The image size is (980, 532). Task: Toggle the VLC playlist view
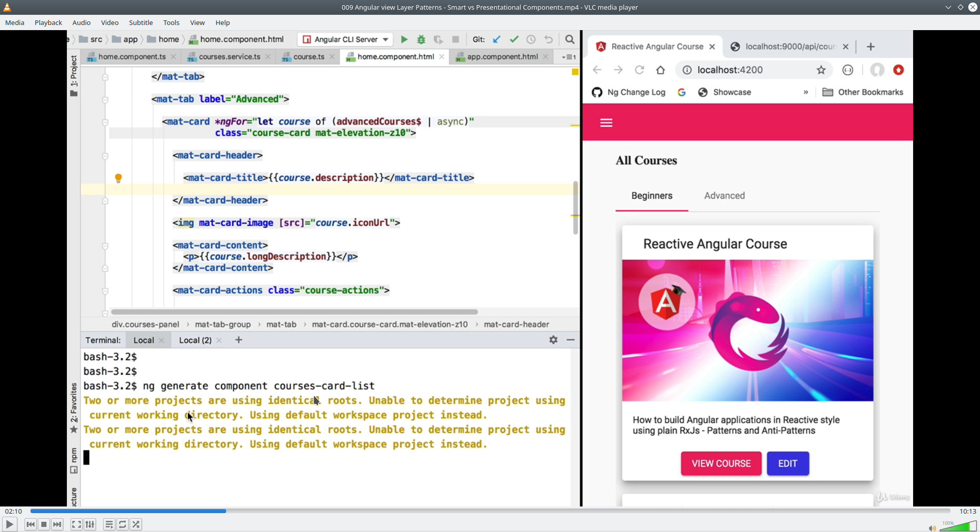(109, 524)
